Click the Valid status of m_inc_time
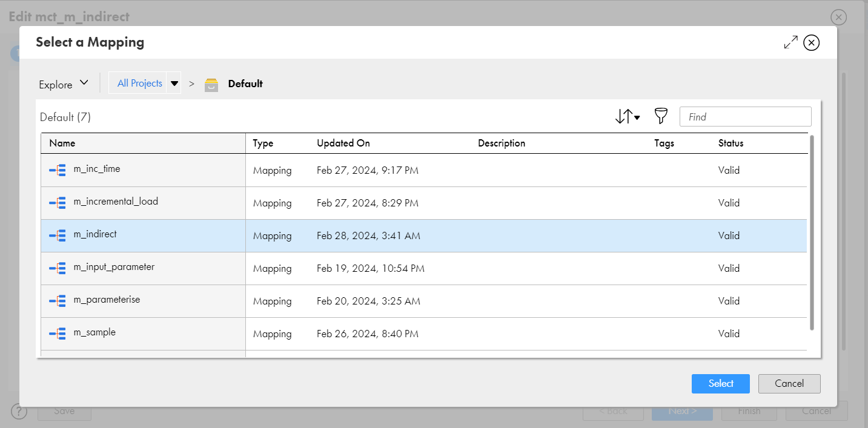The height and width of the screenshot is (428, 868). (729, 171)
